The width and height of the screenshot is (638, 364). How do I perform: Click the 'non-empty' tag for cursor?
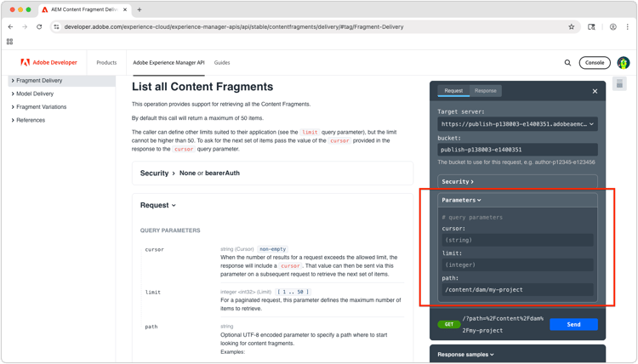point(272,249)
